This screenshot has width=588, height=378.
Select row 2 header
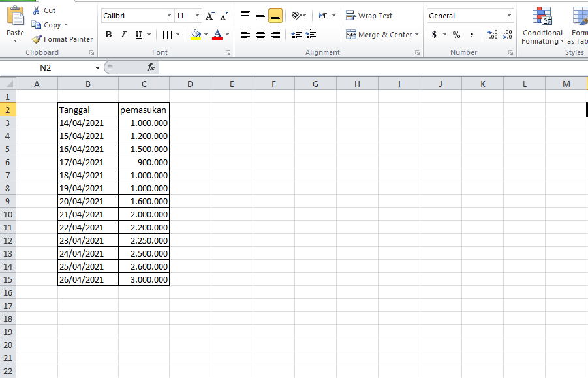click(x=8, y=110)
